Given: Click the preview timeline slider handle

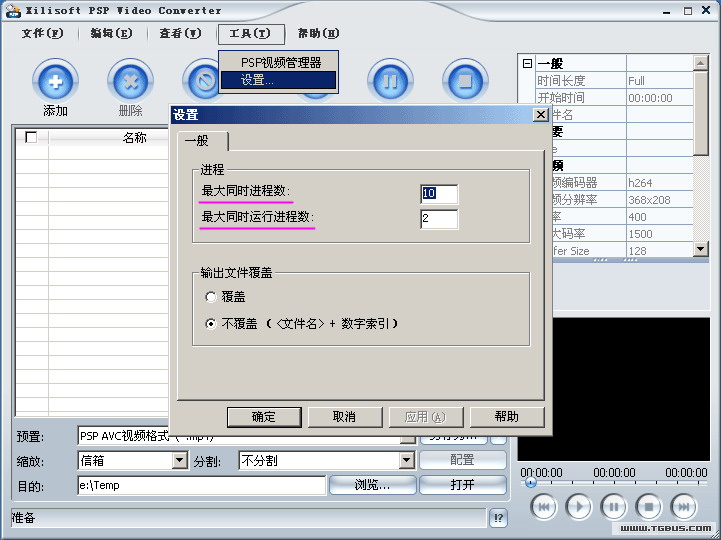Looking at the screenshot, I should click(x=531, y=483).
